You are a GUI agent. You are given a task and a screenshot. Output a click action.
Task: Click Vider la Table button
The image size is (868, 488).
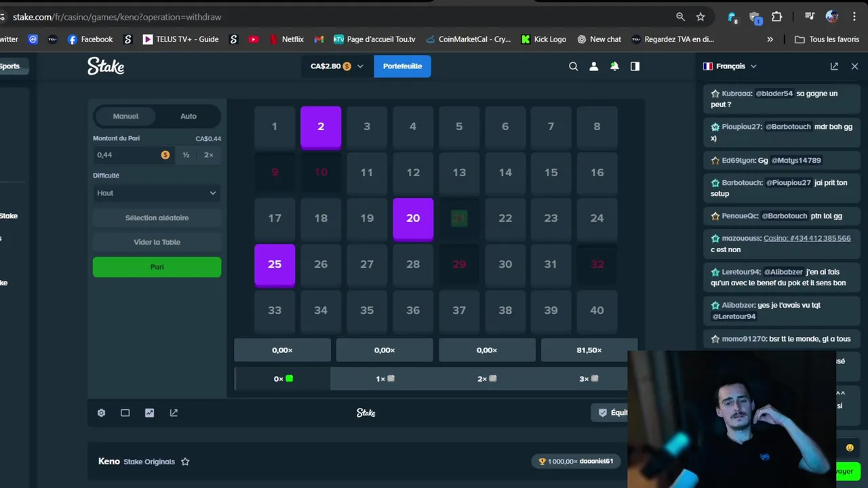coord(157,242)
